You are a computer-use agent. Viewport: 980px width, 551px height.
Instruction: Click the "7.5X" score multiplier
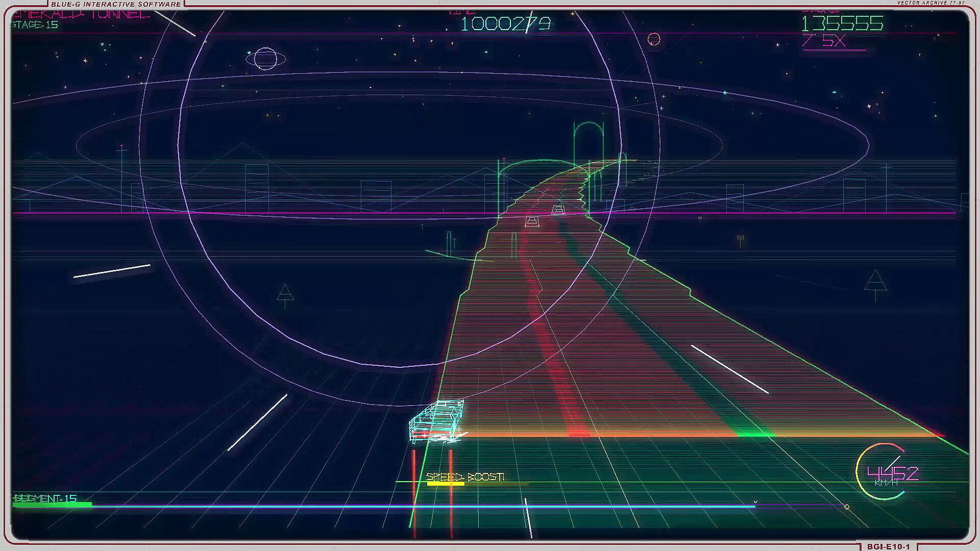tap(824, 40)
